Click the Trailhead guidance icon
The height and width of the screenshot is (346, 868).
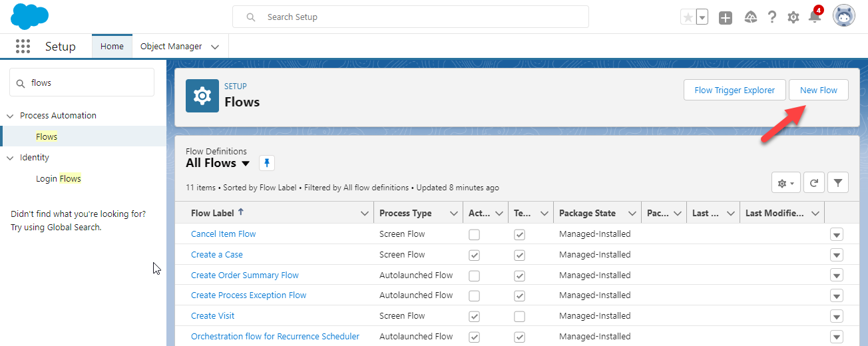tap(750, 17)
